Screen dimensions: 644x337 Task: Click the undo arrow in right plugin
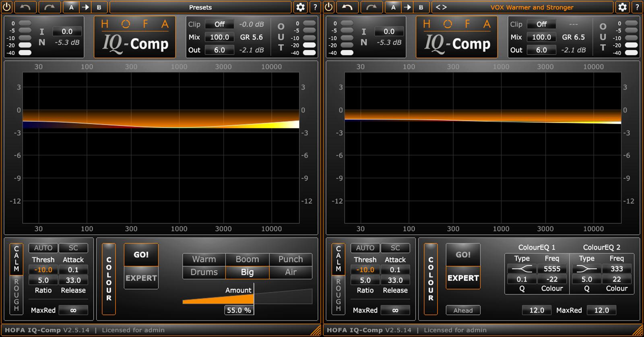click(347, 7)
